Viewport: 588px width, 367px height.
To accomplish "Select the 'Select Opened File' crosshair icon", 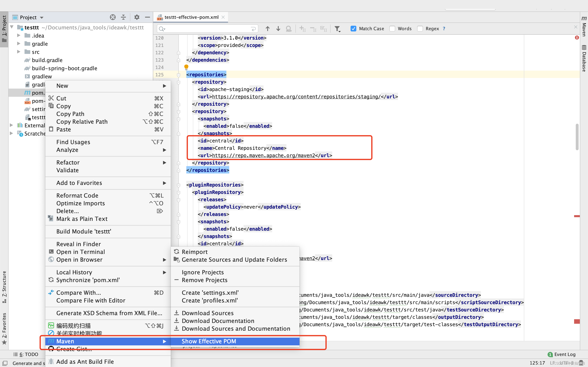I will tap(112, 17).
